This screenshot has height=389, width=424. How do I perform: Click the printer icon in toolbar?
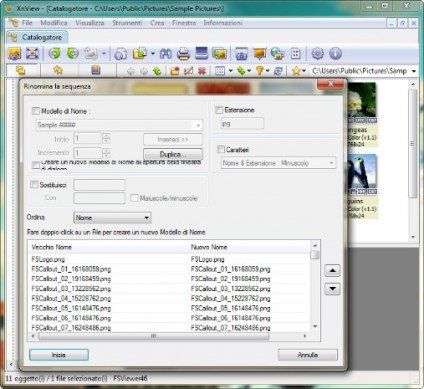[x=183, y=53]
